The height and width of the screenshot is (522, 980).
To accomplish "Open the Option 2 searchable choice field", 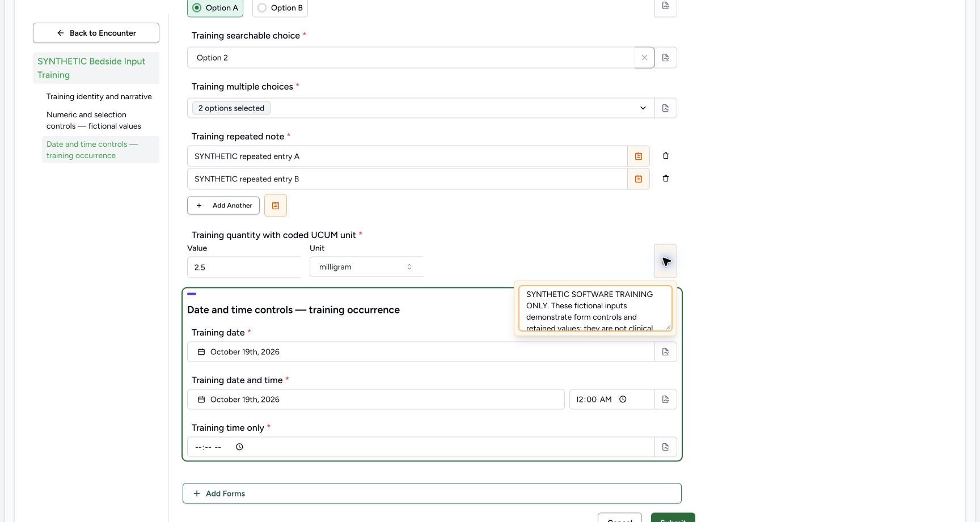I will click(411, 58).
